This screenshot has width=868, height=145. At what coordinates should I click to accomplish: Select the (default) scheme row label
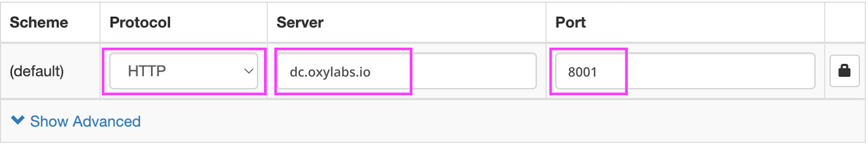(x=37, y=71)
